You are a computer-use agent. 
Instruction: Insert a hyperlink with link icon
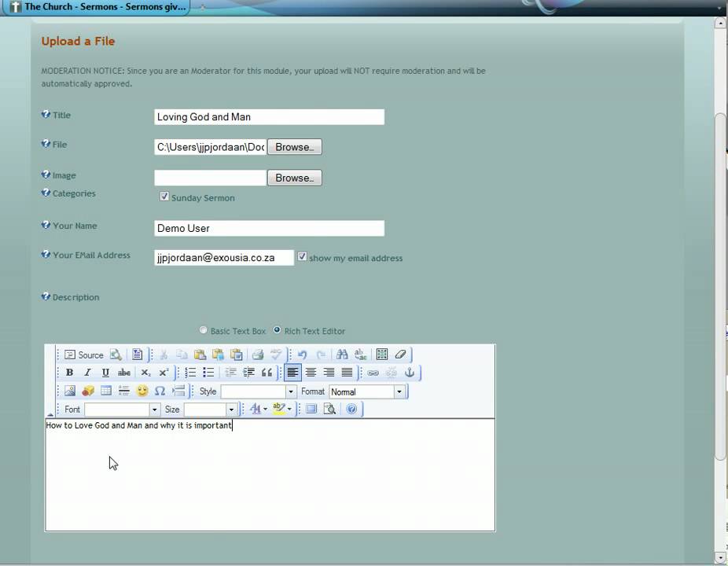pos(373,373)
